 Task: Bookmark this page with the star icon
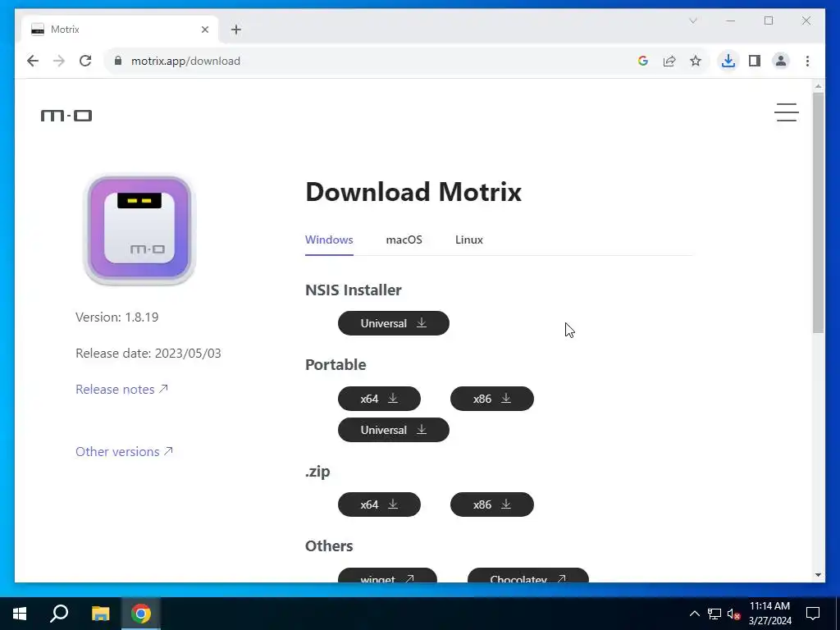pyautogui.click(x=696, y=61)
